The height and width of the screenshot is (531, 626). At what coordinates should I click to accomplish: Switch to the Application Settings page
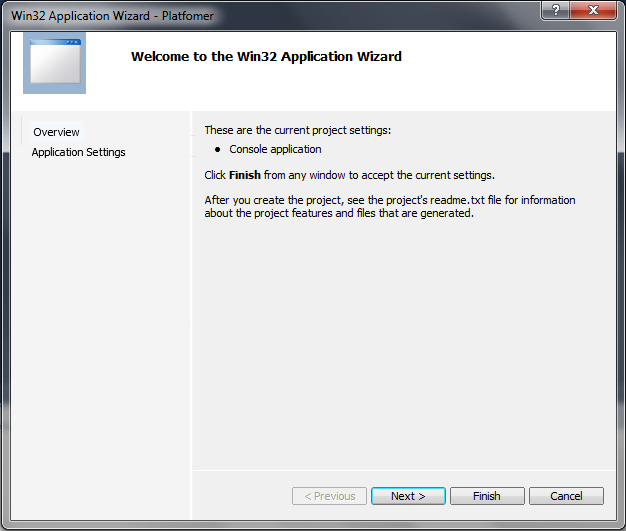(x=78, y=152)
